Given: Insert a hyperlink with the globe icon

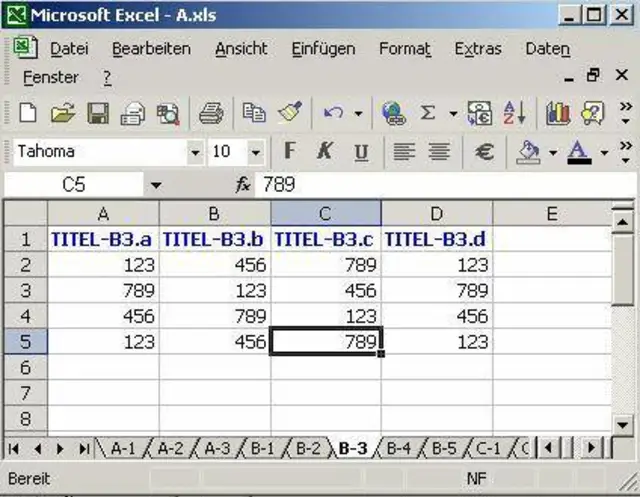Looking at the screenshot, I should point(393,113).
